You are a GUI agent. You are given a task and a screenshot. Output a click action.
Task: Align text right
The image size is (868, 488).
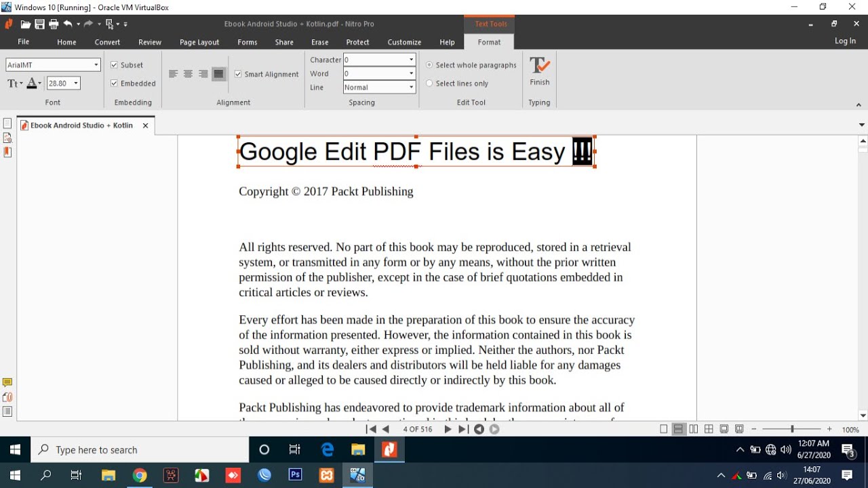[203, 74]
